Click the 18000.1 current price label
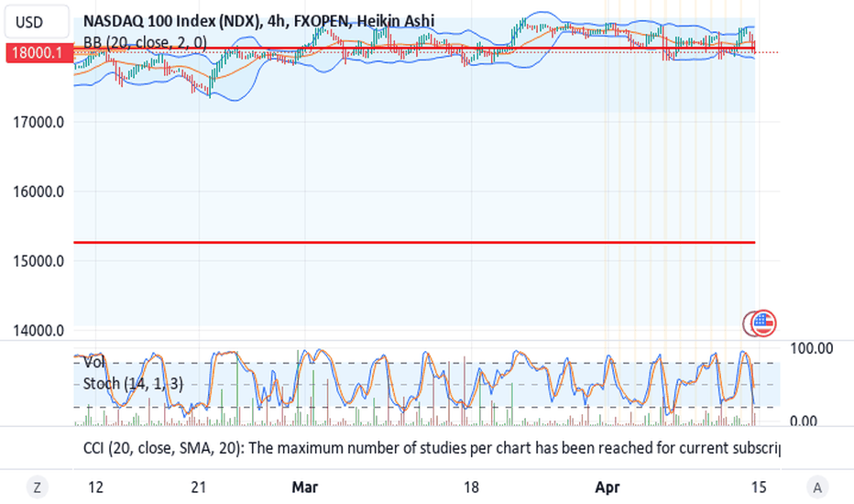The width and height of the screenshot is (854, 504). [x=39, y=53]
